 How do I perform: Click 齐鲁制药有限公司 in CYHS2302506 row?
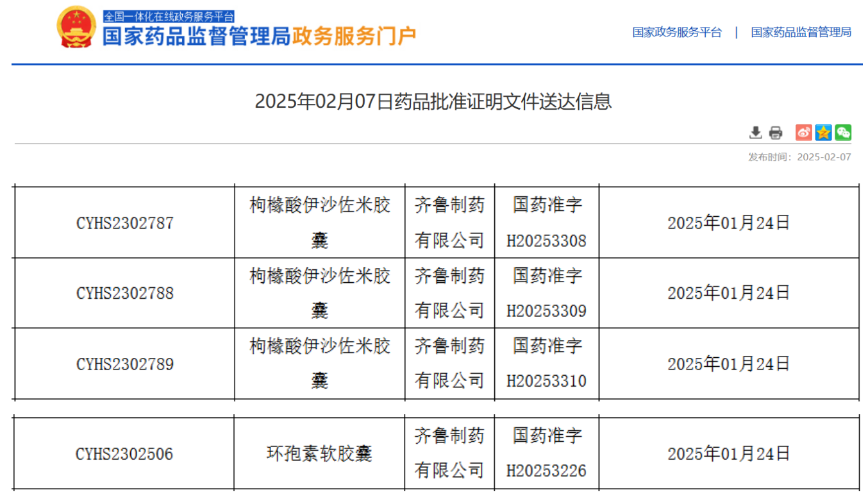tap(449, 453)
